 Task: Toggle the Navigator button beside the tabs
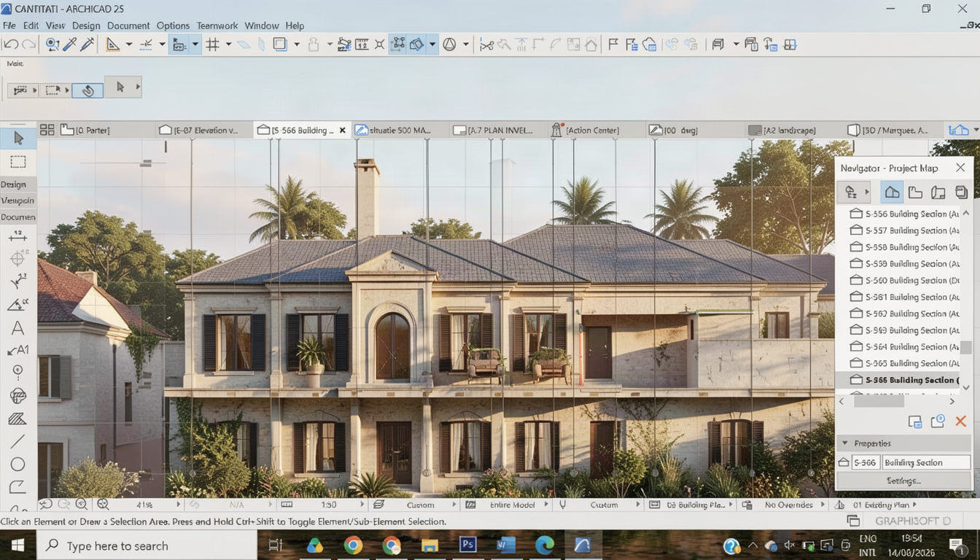pos(960,130)
